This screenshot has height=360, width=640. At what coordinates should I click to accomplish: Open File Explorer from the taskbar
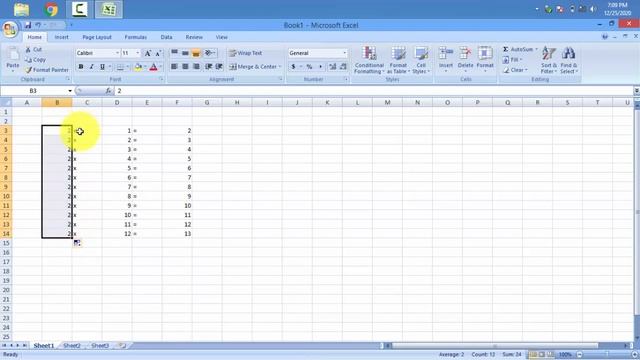(x=22, y=9)
